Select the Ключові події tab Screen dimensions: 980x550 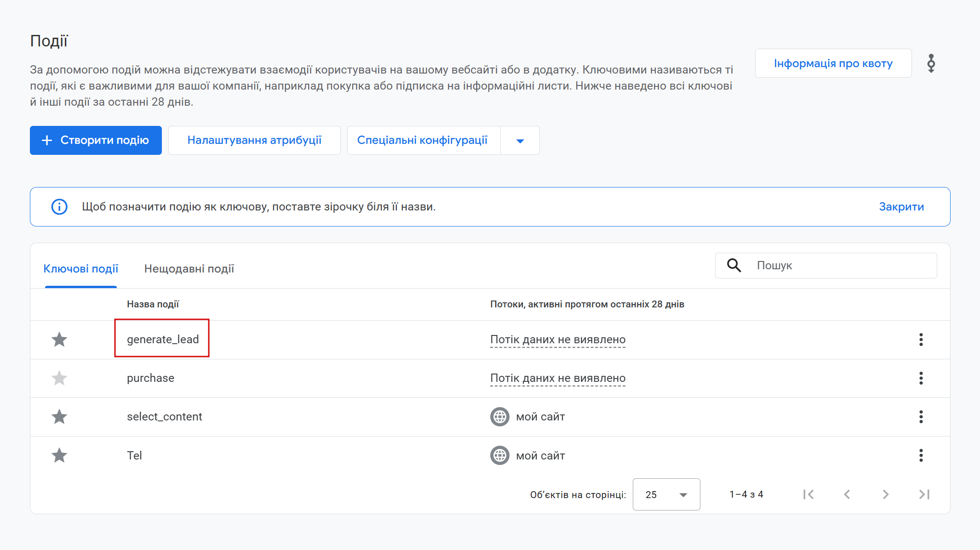(x=81, y=269)
